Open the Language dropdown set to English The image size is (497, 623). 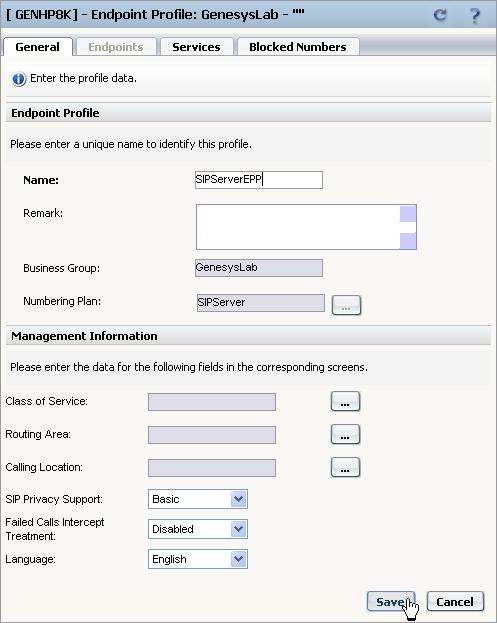(198, 559)
